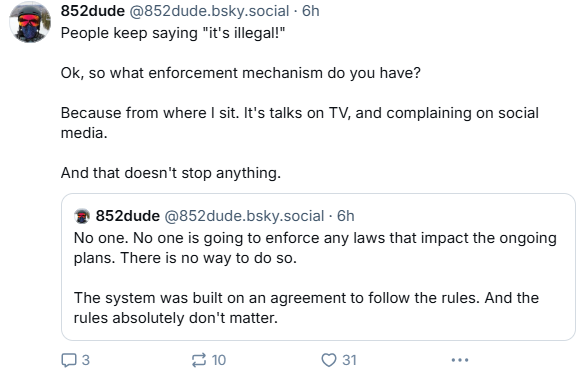Open @852dude.bsky.social handle in quoted post
This screenshot has width=584, height=378.
244,216
